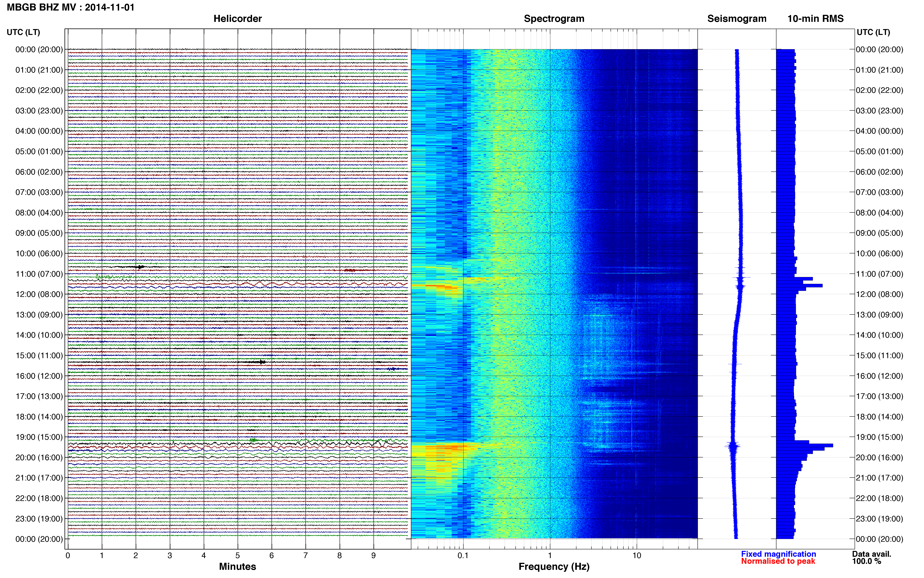Click the '2' tick on the Minutes axis
The height and width of the screenshot is (578, 924).
click(x=136, y=555)
